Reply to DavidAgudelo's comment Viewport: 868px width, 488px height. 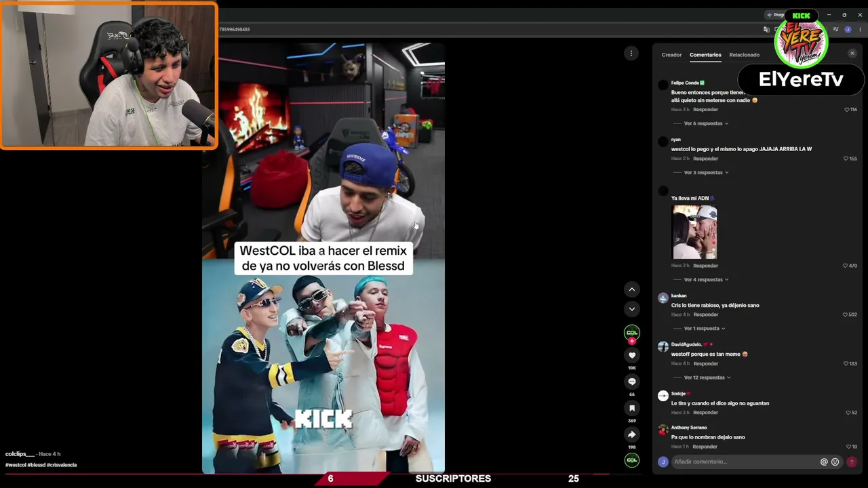705,363
